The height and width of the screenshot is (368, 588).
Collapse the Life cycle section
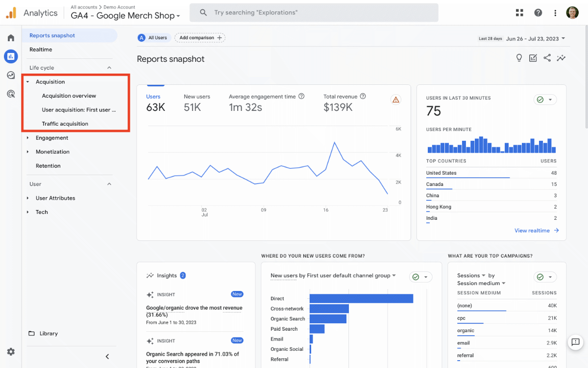click(x=110, y=67)
